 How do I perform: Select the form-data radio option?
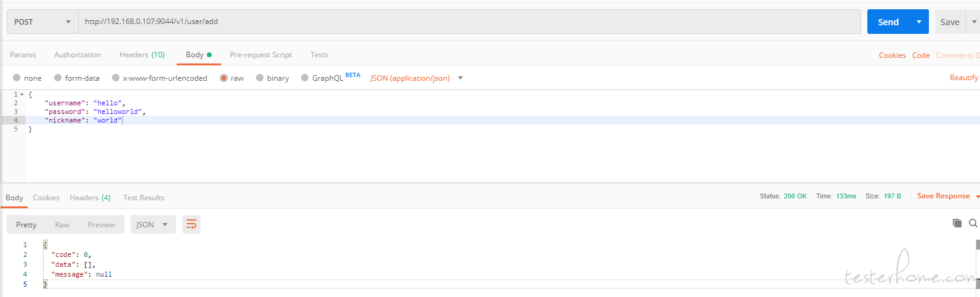58,78
